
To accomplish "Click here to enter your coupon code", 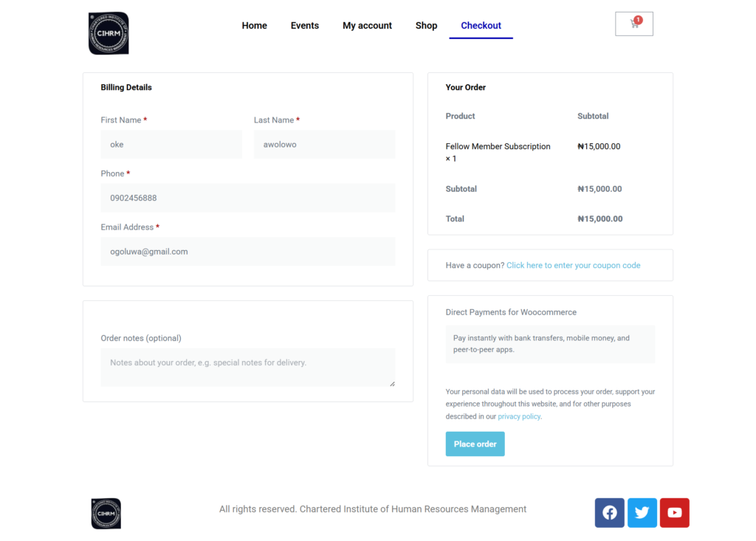I will [573, 266].
